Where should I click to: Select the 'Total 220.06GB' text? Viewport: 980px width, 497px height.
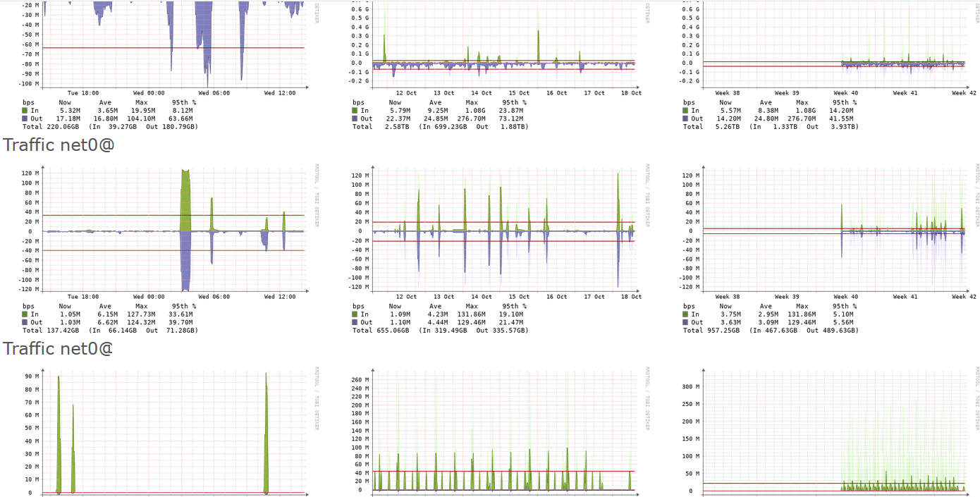pos(51,127)
